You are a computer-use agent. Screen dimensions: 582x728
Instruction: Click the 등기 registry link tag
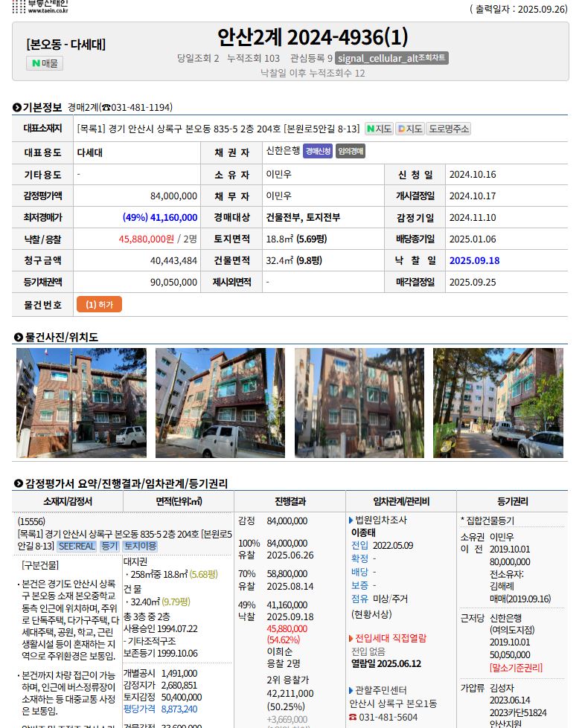point(109,546)
